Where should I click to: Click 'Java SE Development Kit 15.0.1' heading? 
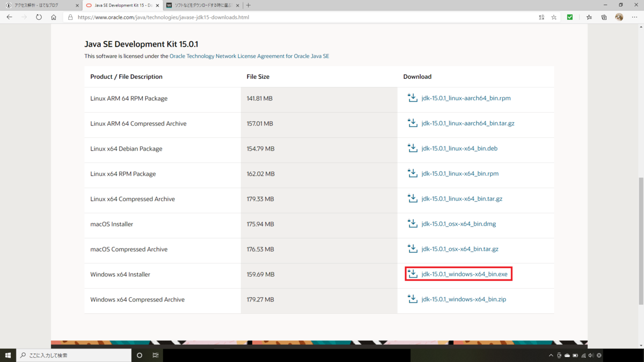click(x=141, y=44)
